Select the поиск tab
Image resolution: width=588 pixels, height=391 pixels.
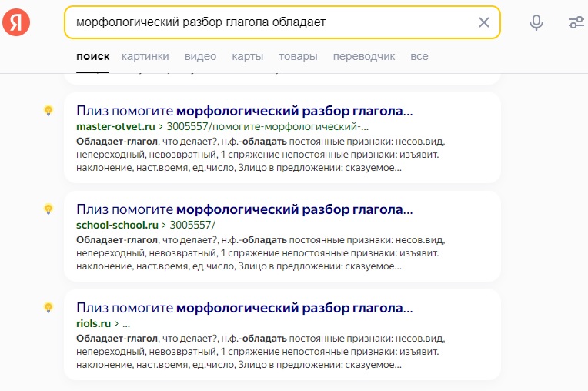(92, 56)
